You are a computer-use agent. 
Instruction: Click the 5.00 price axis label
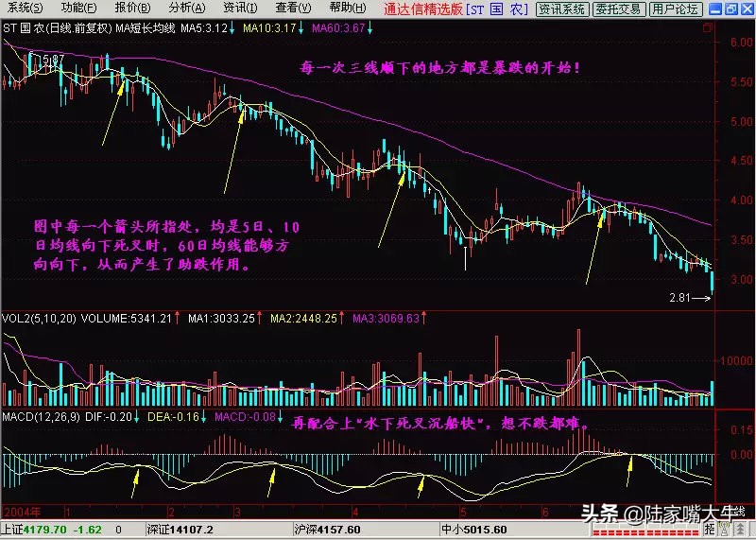(741, 121)
